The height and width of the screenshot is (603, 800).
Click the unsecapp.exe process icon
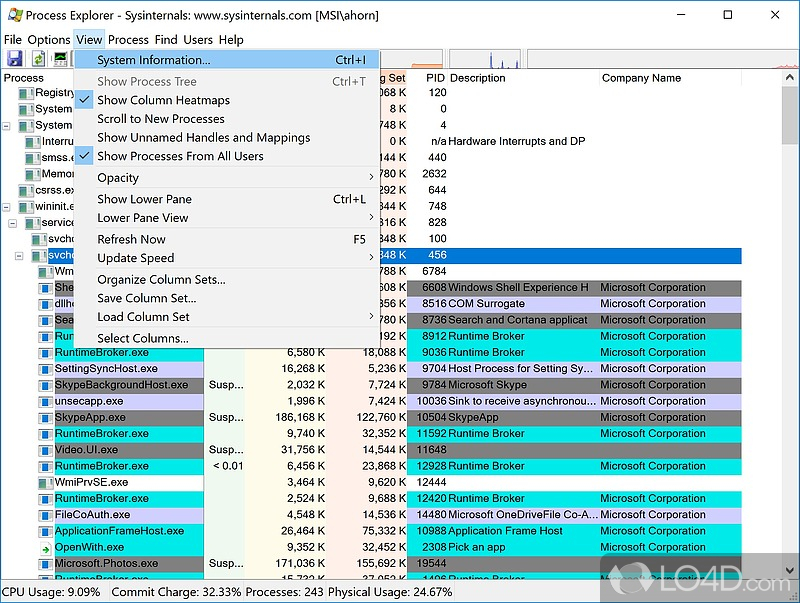(46, 401)
